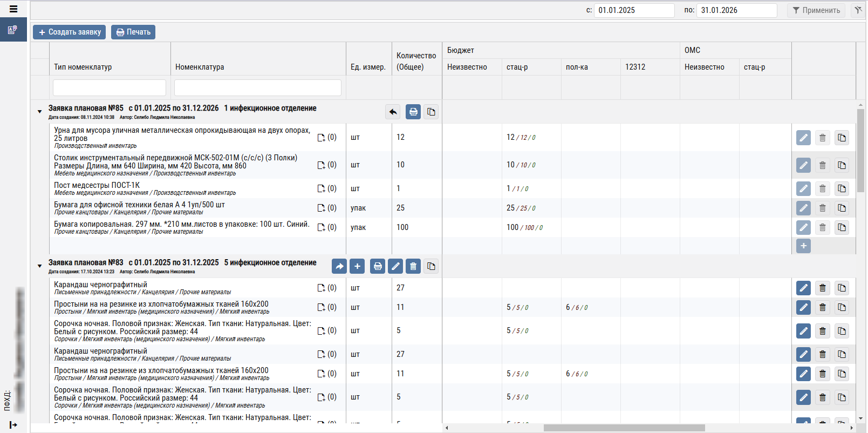Print request №83

click(378, 266)
